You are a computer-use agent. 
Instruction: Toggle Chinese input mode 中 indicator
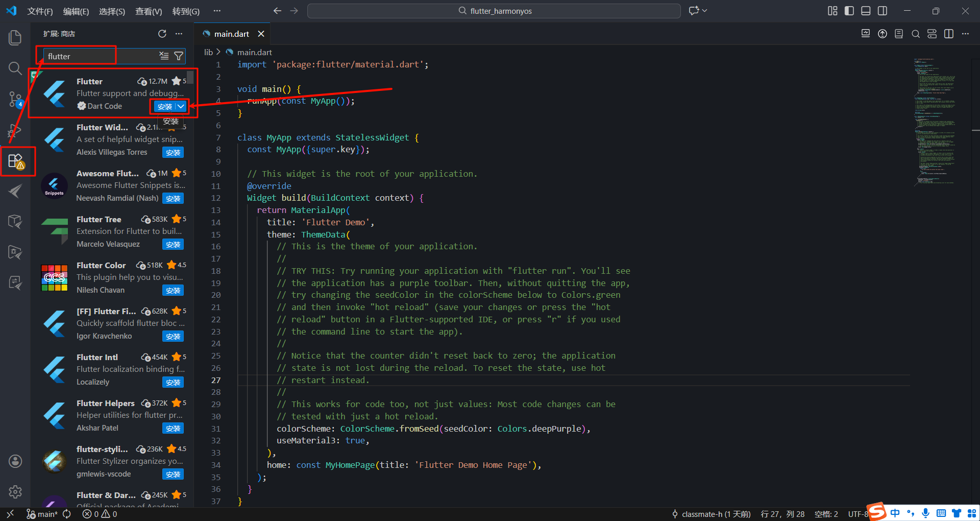click(895, 513)
